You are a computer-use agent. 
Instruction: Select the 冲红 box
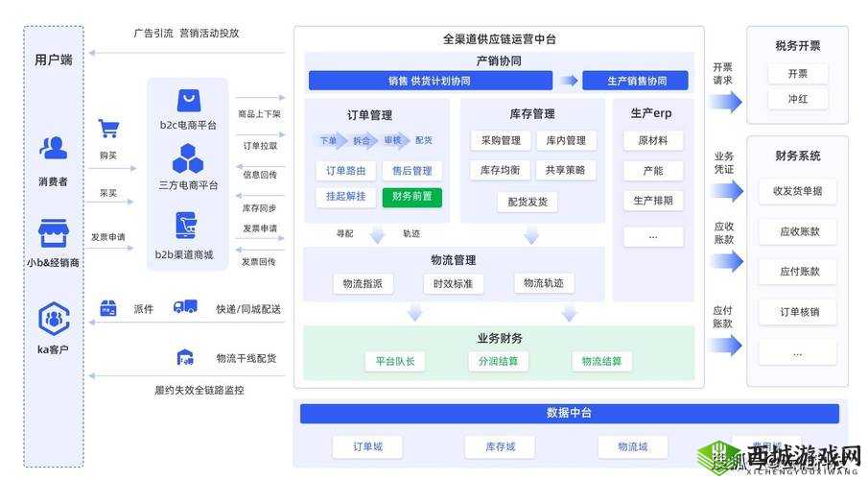click(798, 99)
